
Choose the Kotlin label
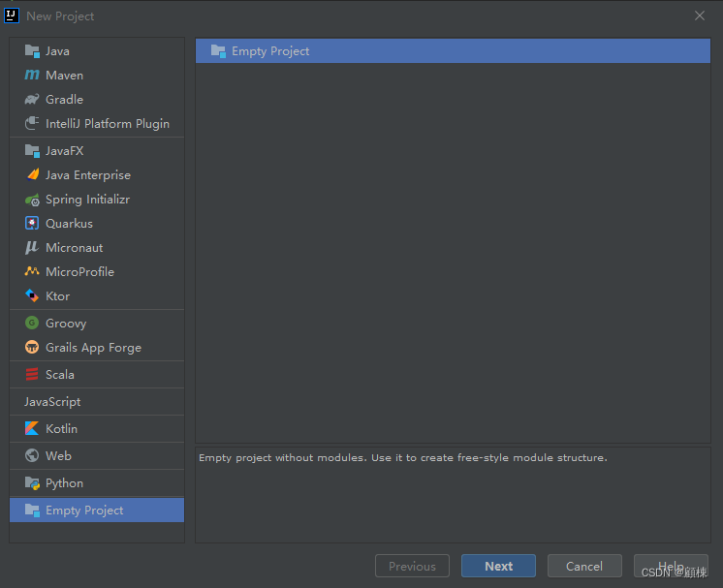click(x=61, y=428)
